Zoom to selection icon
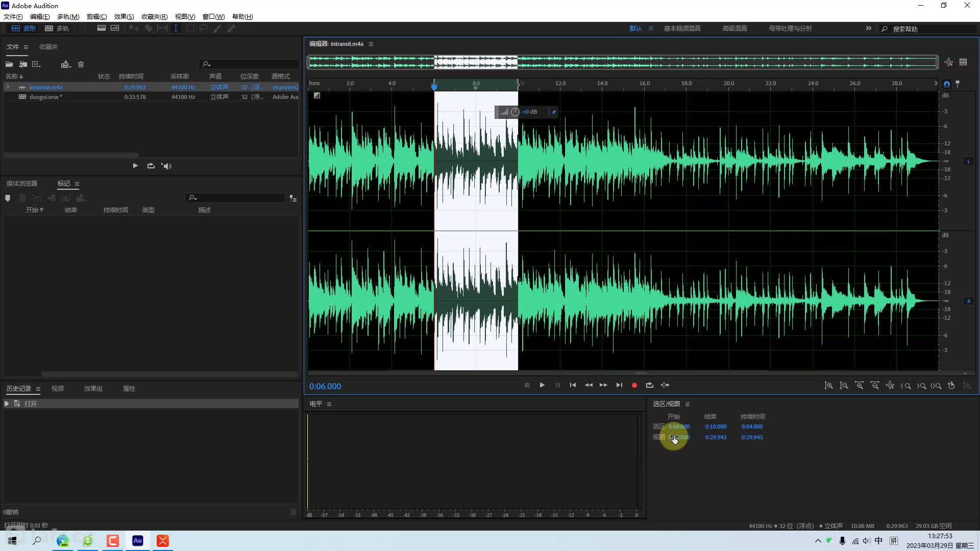The height and width of the screenshot is (551, 980). (x=936, y=386)
